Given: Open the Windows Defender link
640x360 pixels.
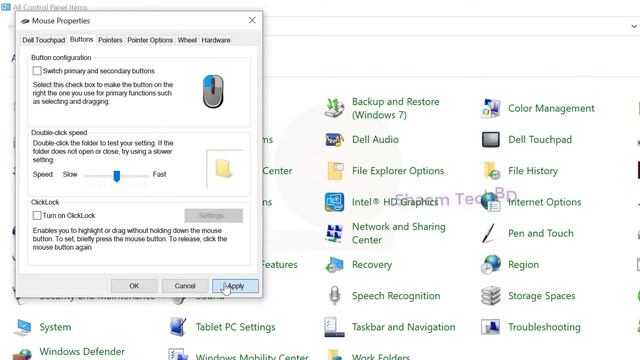Looking at the screenshot, I should click(82, 351).
